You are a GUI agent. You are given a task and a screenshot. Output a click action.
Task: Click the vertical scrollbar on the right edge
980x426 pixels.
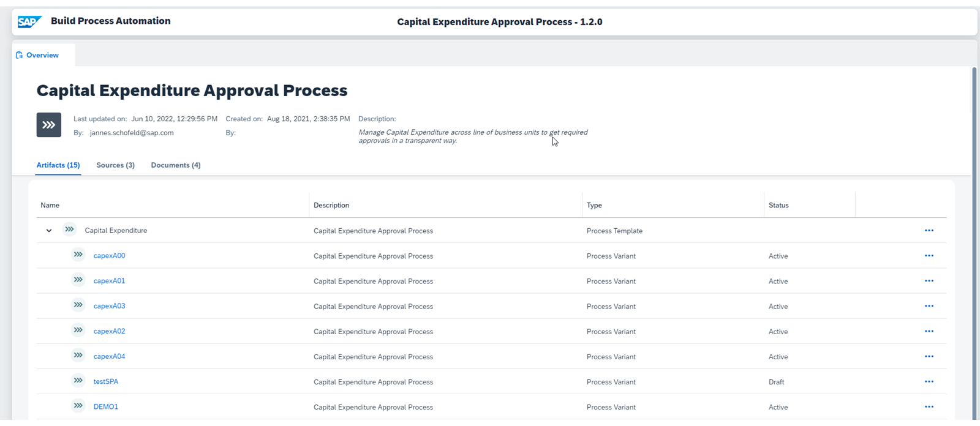point(974,244)
